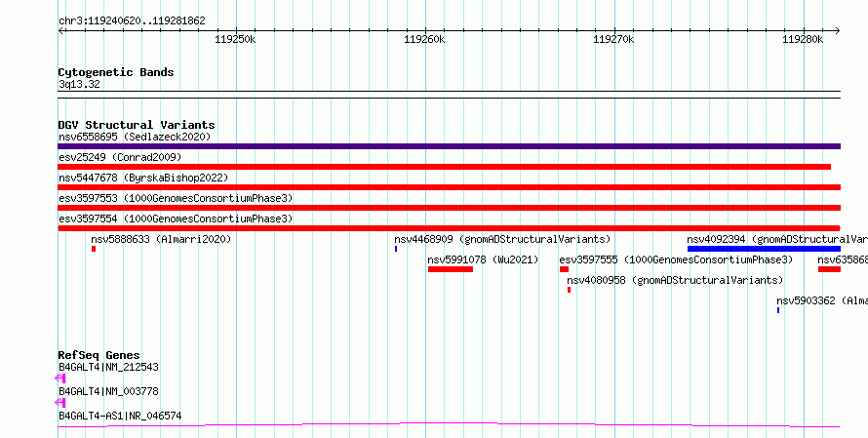Click the small blue nsv4468909 gnomAD marker

click(x=396, y=249)
